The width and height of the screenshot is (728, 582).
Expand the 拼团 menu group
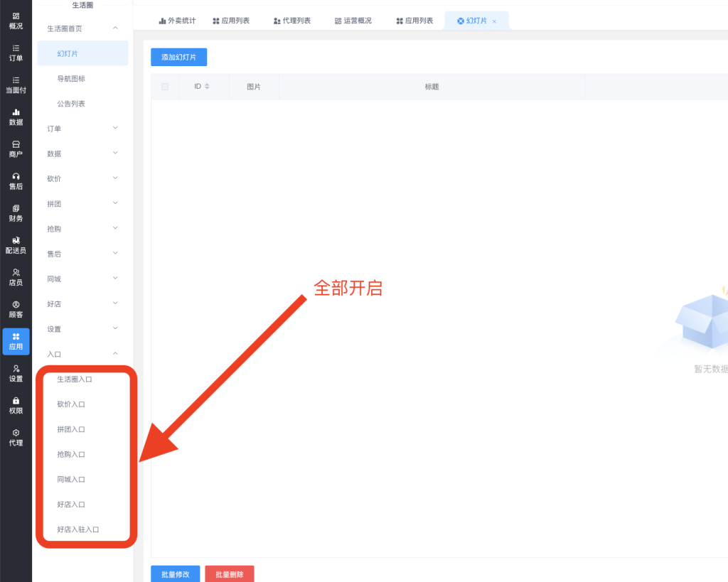pyautogui.click(x=82, y=204)
